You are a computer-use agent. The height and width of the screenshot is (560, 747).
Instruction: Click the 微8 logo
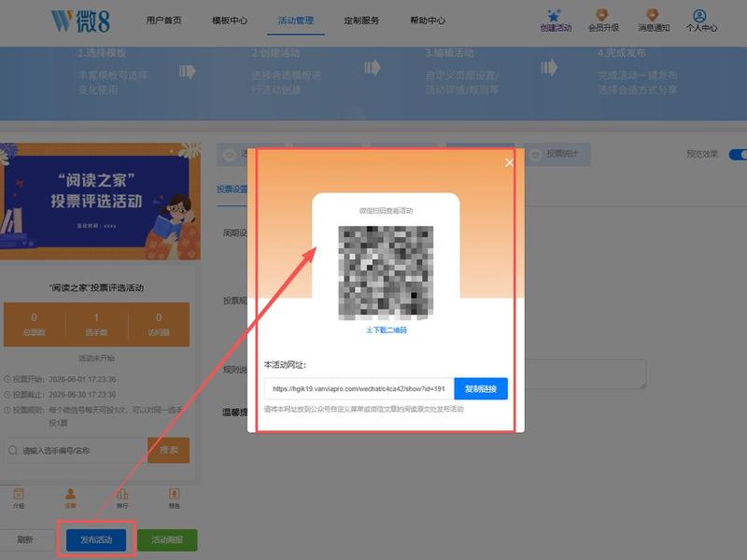(x=80, y=21)
